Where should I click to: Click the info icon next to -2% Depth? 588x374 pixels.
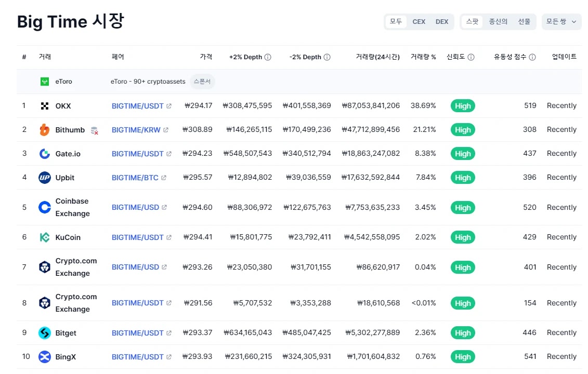tap(327, 57)
